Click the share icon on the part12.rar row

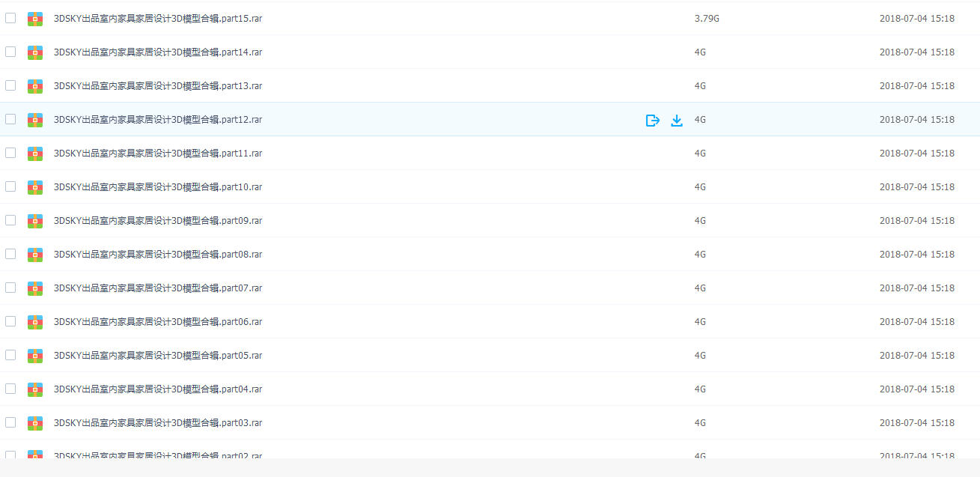[x=653, y=120]
